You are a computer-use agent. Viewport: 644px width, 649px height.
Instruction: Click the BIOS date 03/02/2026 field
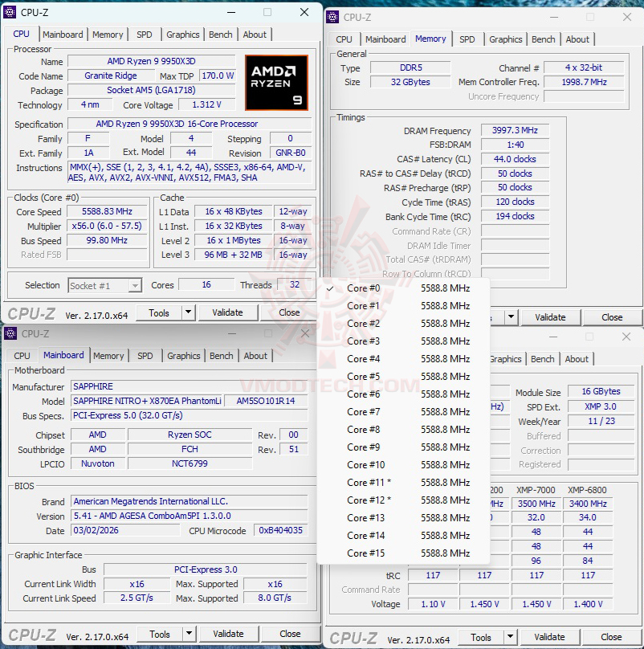pos(125,530)
